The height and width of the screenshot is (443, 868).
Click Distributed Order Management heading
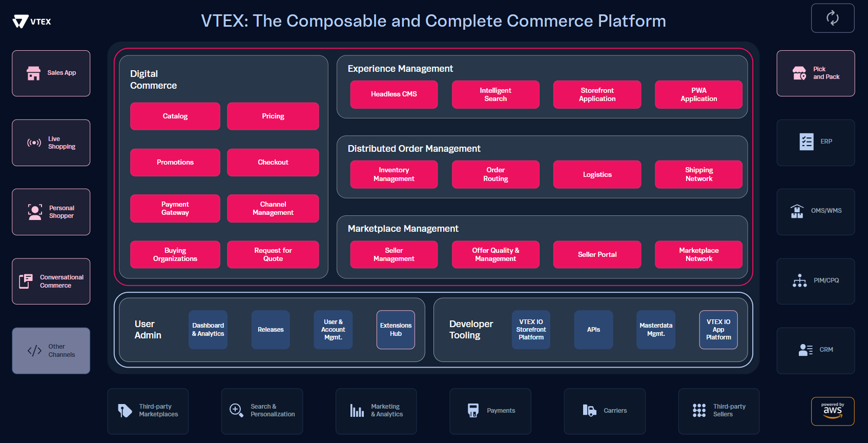[414, 149]
